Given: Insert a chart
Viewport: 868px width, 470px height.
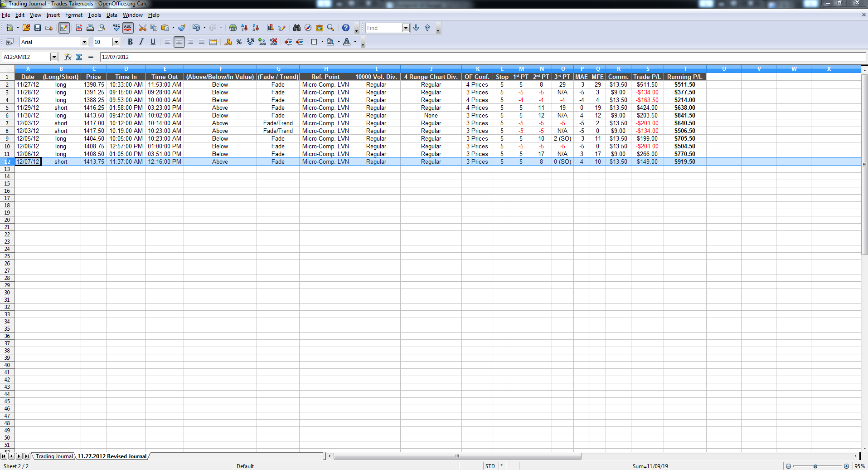Looking at the screenshot, I should pos(271,28).
